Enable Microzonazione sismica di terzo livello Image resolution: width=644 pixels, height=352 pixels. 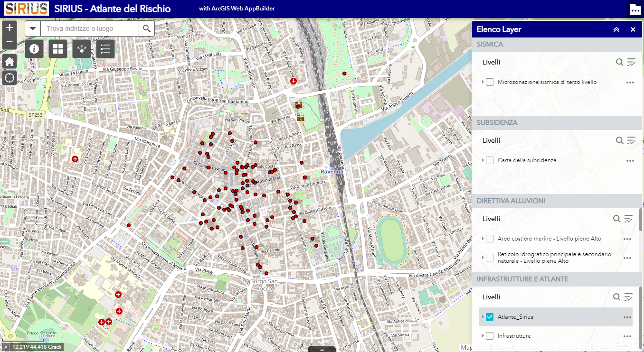490,82
